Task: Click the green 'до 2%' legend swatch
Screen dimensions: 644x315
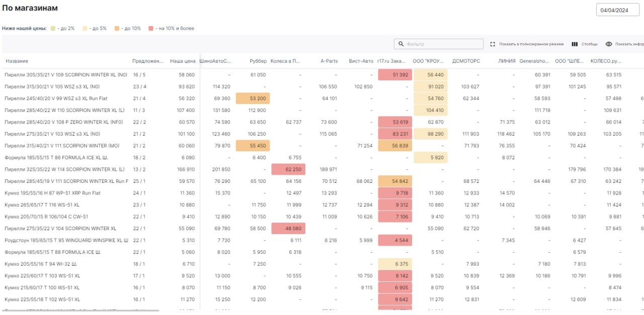Action: click(52, 29)
